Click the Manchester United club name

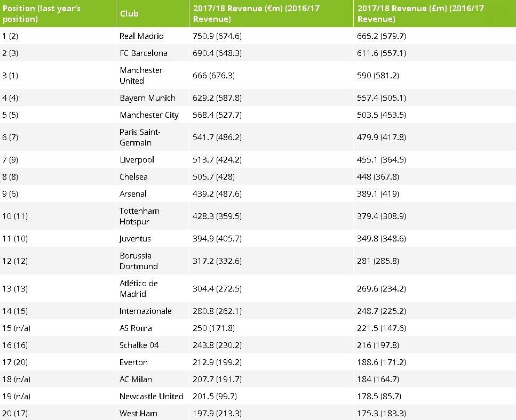click(x=141, y=76)
